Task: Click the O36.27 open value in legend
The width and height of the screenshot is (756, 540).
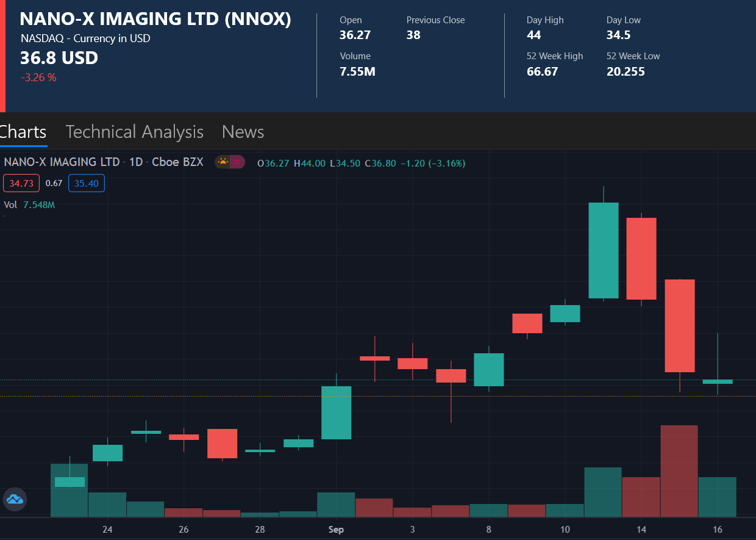Action: pos(274,164)
